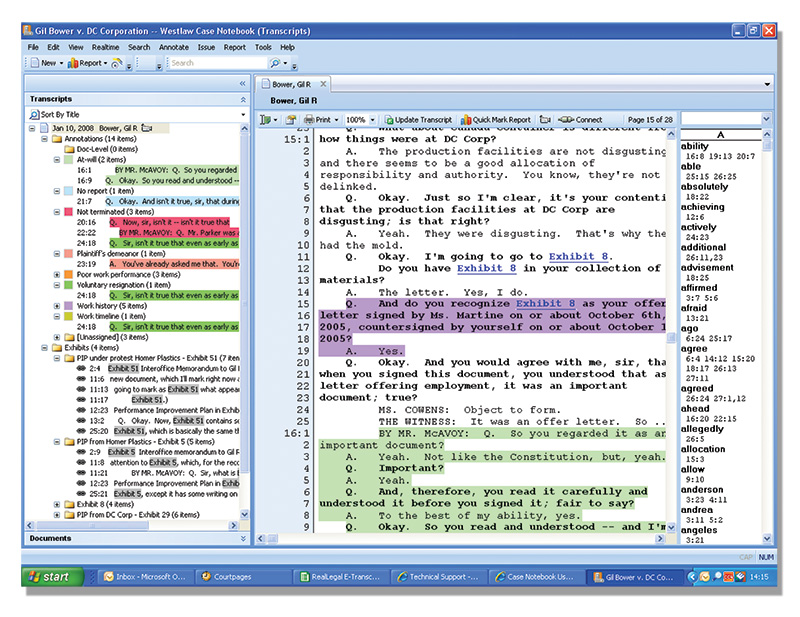Collapse the left navigation pane chevrons
This screenshot has height=617, width=800.
(242, 83)
